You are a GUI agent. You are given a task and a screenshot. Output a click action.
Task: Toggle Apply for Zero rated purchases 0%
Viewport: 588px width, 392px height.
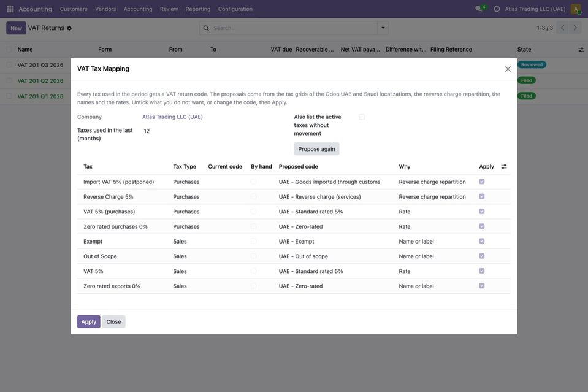pos(482,226)
